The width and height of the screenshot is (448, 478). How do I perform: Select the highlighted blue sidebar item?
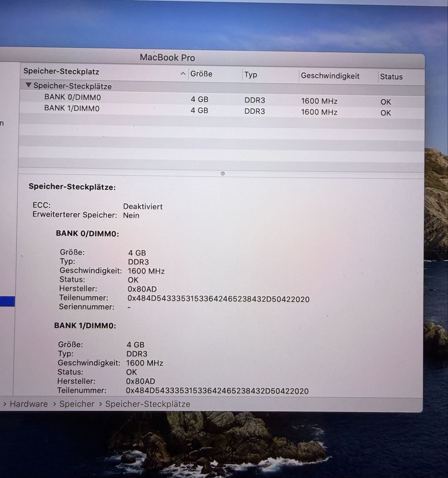coord(7,302)
